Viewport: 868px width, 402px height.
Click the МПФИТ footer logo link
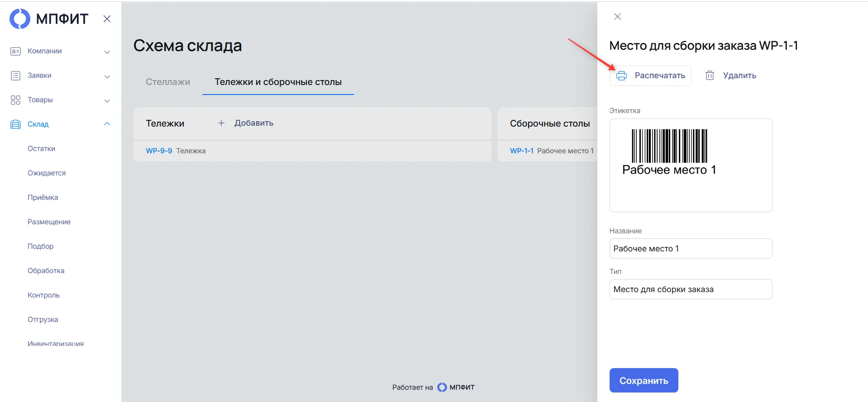456,388
